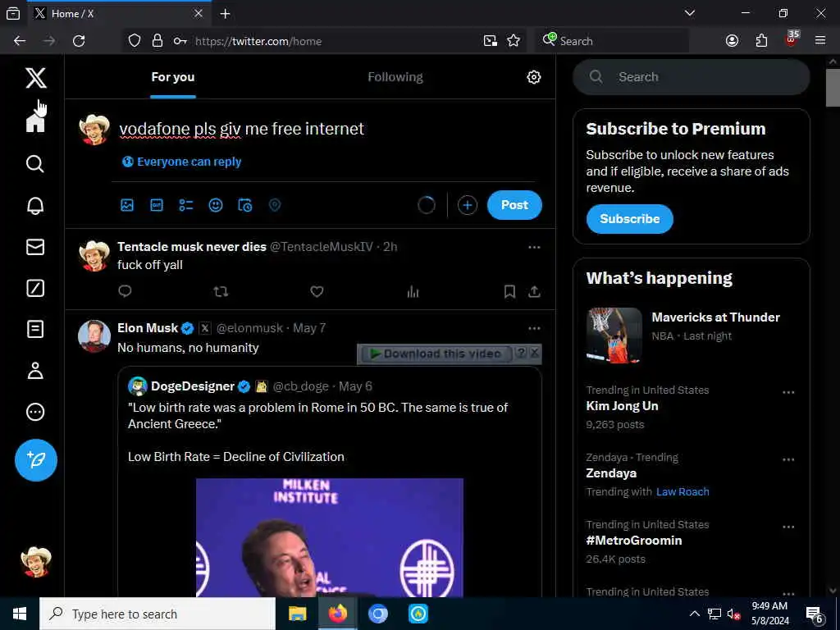
Task: Open File Explorer from taskbar
Action: point(297,614)
